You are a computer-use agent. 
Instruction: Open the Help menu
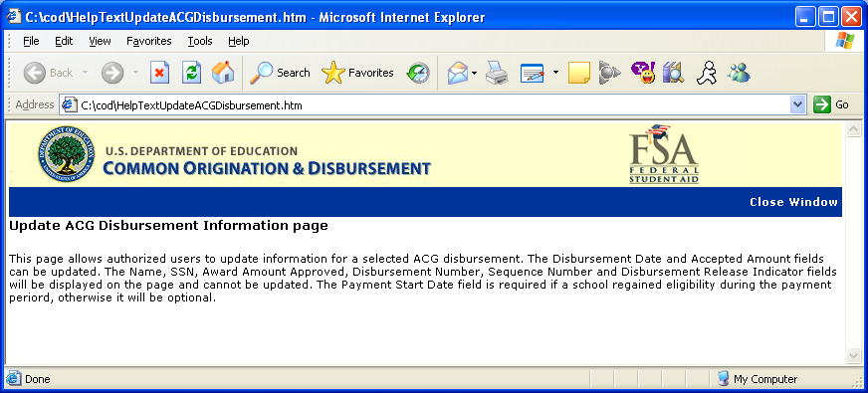pyautogui.click(x=239, y=41)
